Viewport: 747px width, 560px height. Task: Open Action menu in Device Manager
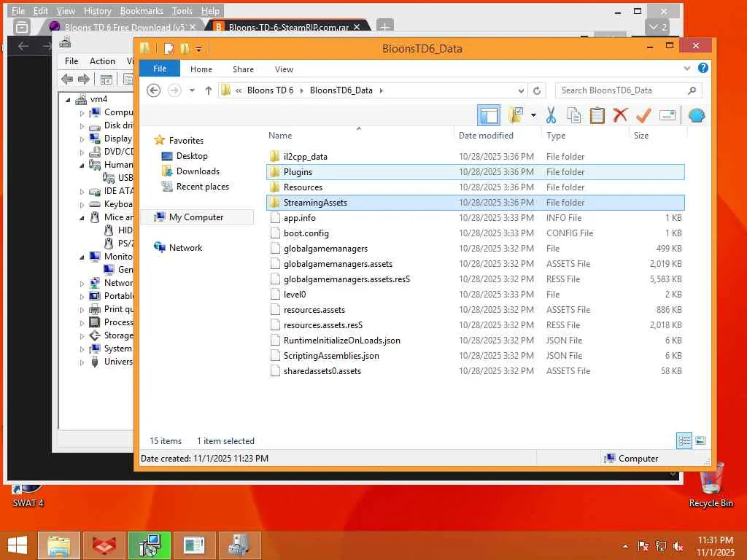(102, 61)
